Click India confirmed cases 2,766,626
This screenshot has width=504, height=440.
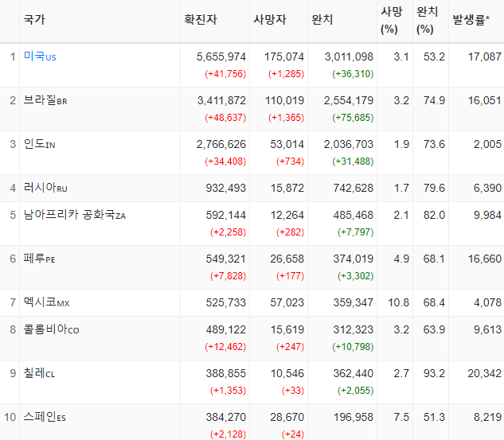point(221,144)
